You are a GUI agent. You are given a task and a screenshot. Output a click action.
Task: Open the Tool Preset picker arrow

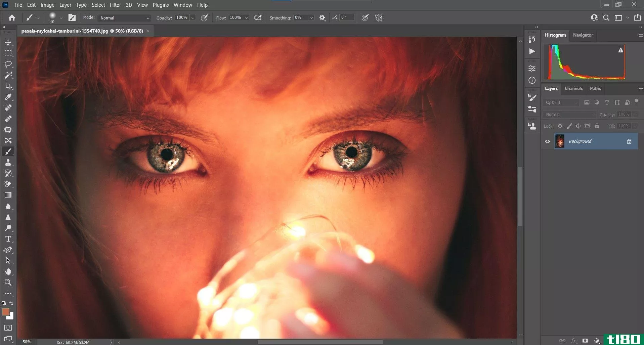[38, 18]
